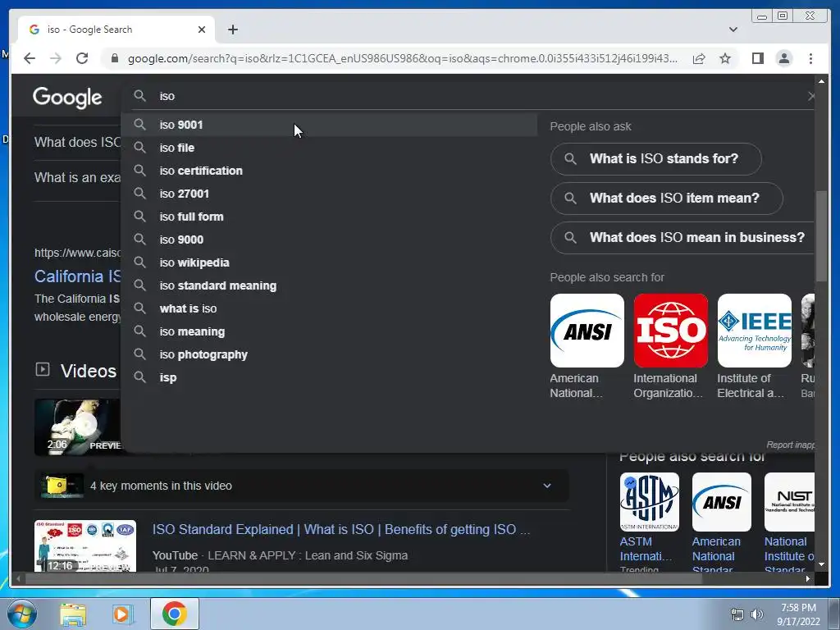Choose the iso meaning suggestion
Screen dimensions: 840x630
pyautogui.click(x=330, y=332)
